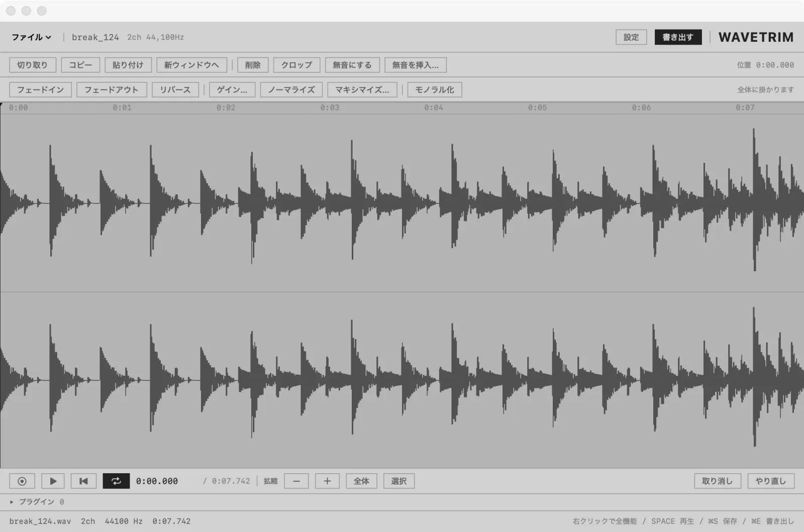This screenshot has height=532, width=804.
Task: Click the break_124 file name in header
Action: click(x=95, y=37)
